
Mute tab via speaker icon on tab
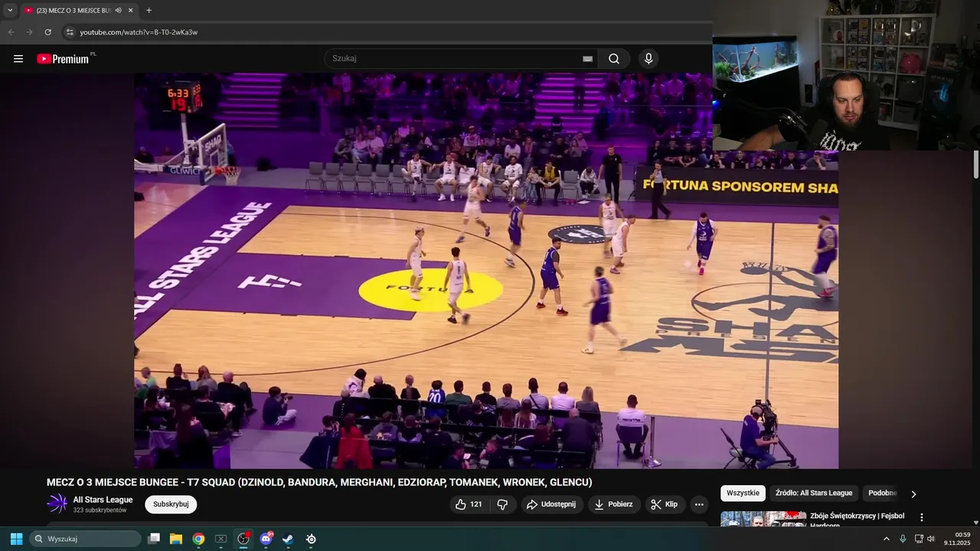(118, 10)
